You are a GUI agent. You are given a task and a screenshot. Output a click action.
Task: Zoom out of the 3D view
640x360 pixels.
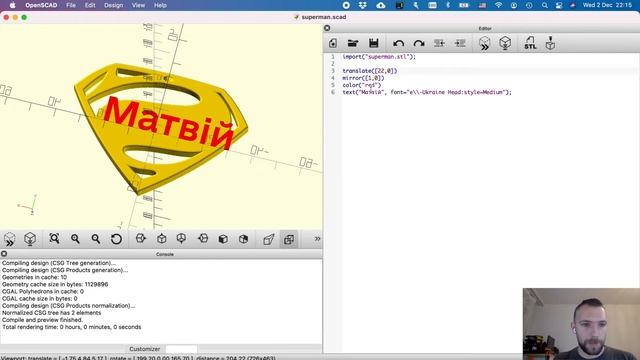(x=96, y=239)
